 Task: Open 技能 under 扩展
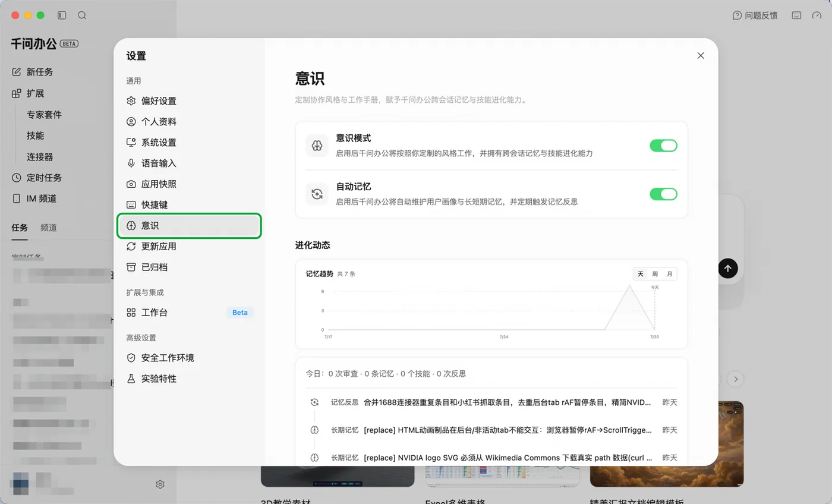click(x=35, y=136)
